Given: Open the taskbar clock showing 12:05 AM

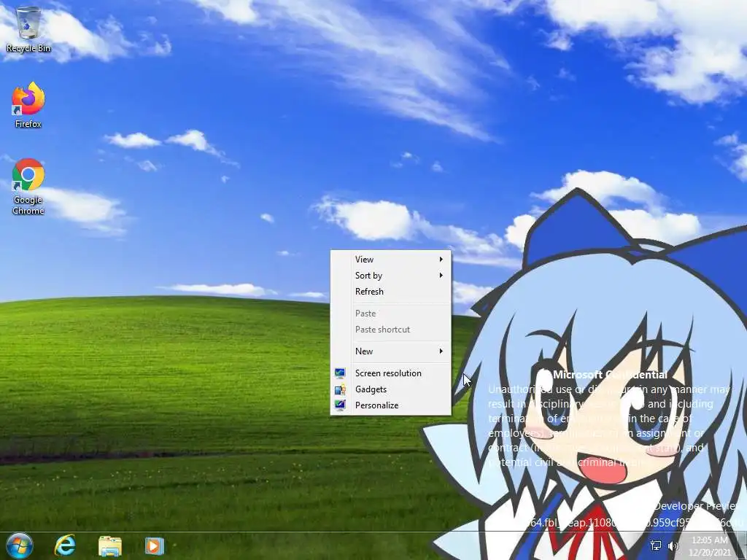Looking at the screenshot, I should (709, 546).
